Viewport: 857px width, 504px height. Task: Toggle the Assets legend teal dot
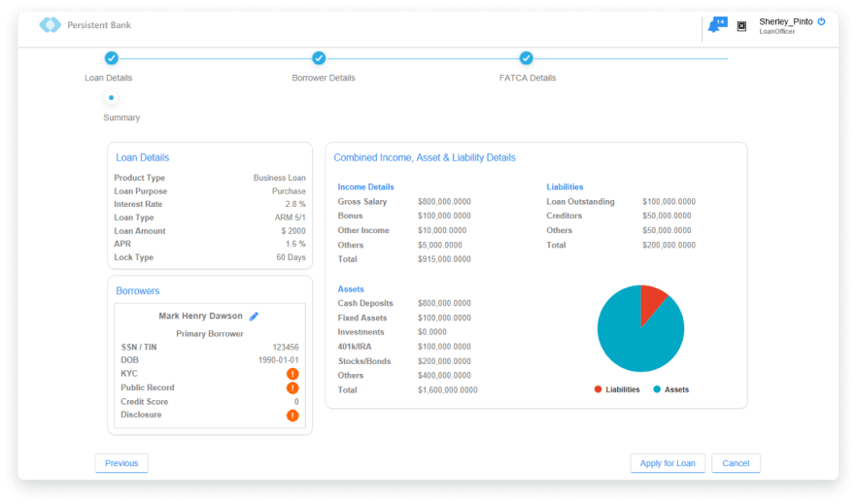tap(657, 389)
